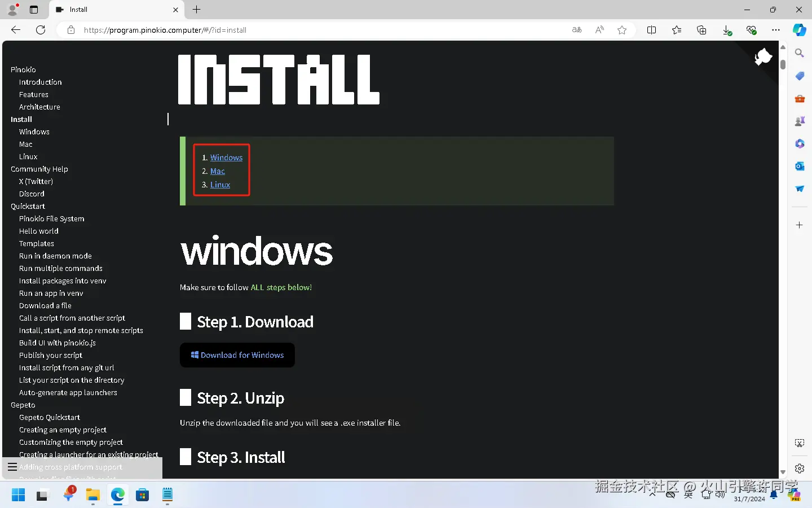Viewport: 812px width, 508px height.
Task: Select Install section in the sidebar
Action: pos(21,119)
